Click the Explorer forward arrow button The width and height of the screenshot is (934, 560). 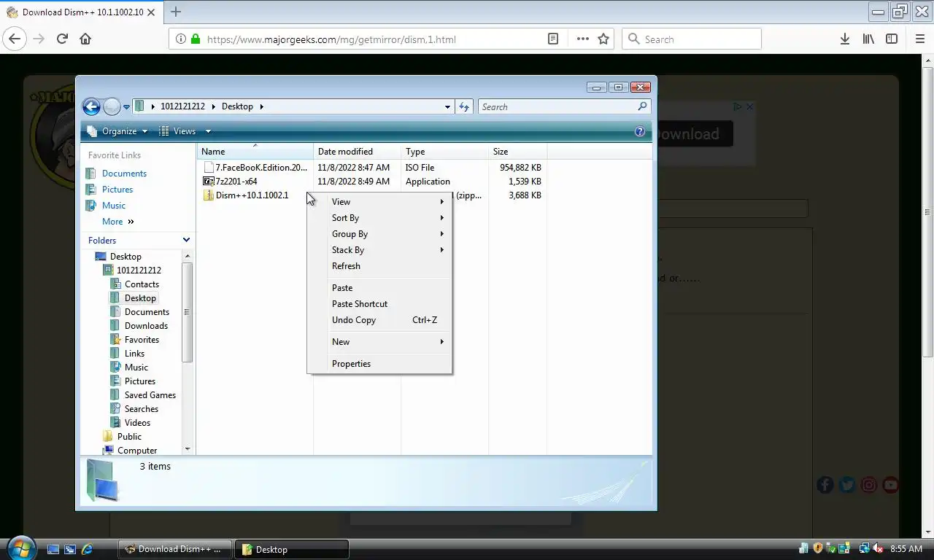tap(112, 107)
